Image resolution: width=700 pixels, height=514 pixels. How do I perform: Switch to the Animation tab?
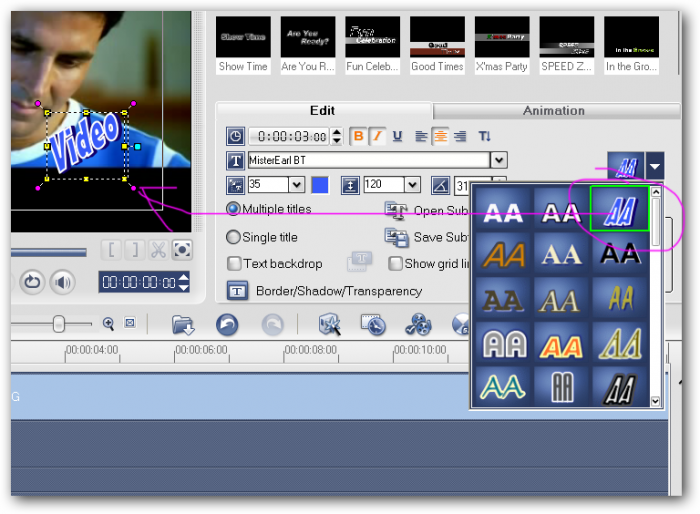[x=554, y=111]
